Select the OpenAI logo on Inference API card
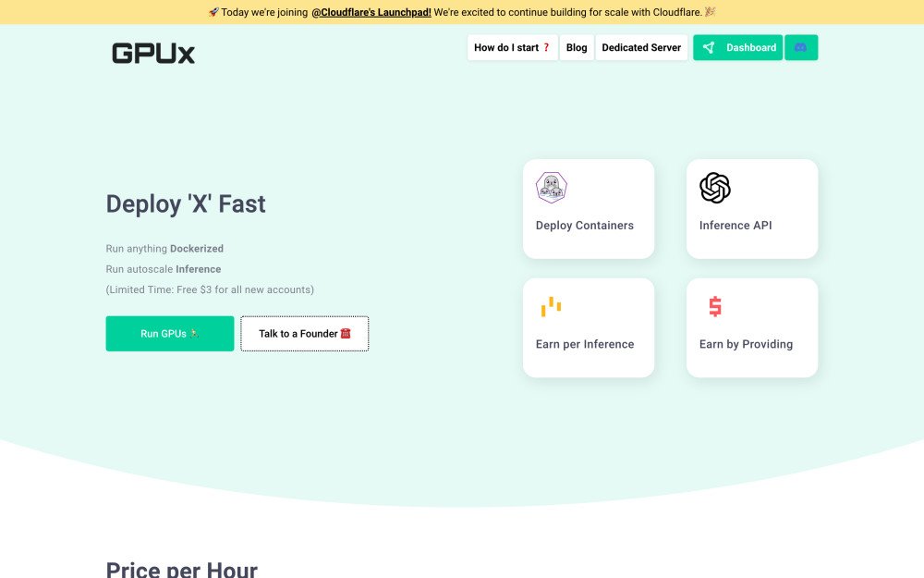924x578 pixels. click(x=714, y=187)
